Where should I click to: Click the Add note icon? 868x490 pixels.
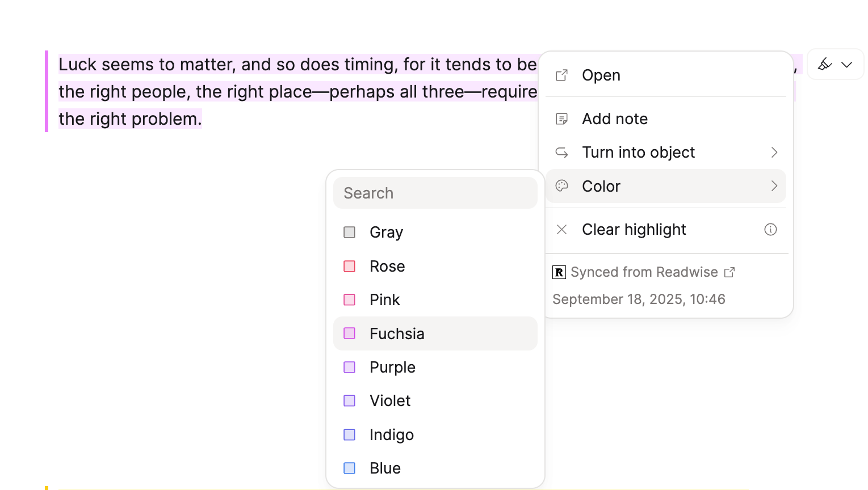coord(561,119)
